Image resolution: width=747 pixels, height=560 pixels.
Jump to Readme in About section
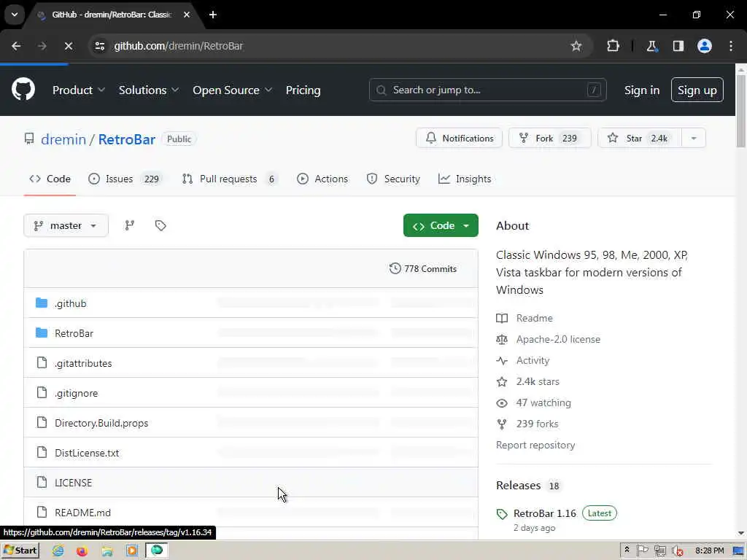[x=525, y=318]
